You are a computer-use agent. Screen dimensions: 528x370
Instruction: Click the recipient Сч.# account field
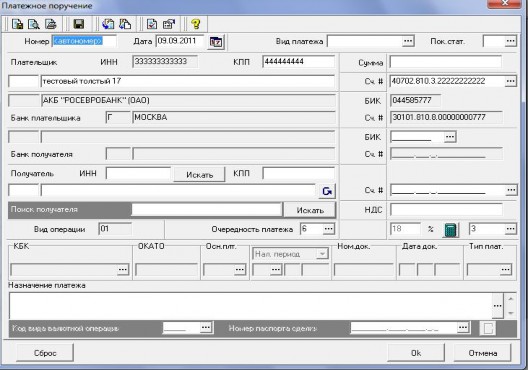448,190
